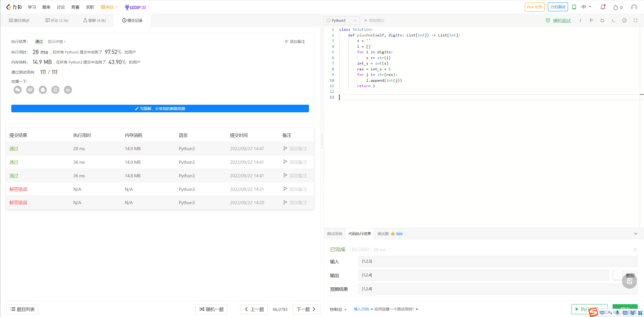The height and width of the screenshot is (317, 644).
Task: Share result via Weibo icon
Action: pos(30,90)
